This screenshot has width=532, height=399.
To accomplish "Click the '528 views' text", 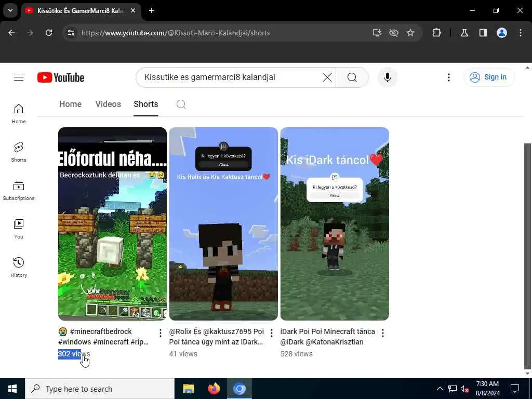I will point(297,354).
